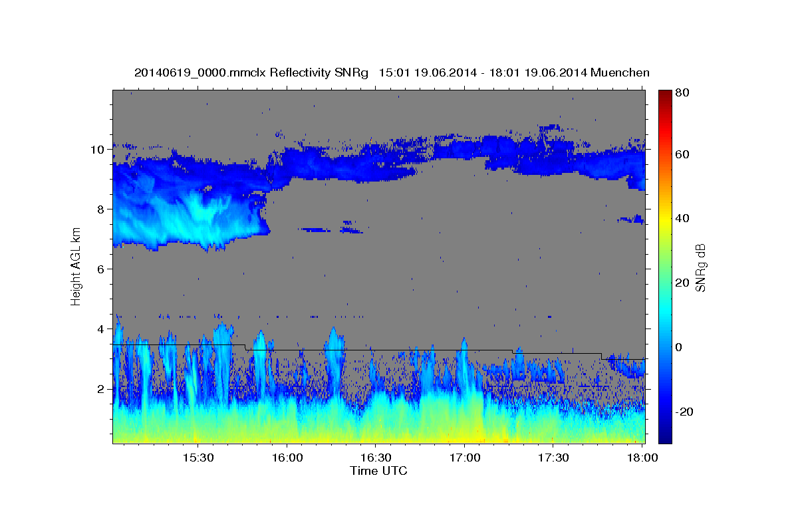
Task: Click the colorbar value 60
Action: (x=682, y=154)
